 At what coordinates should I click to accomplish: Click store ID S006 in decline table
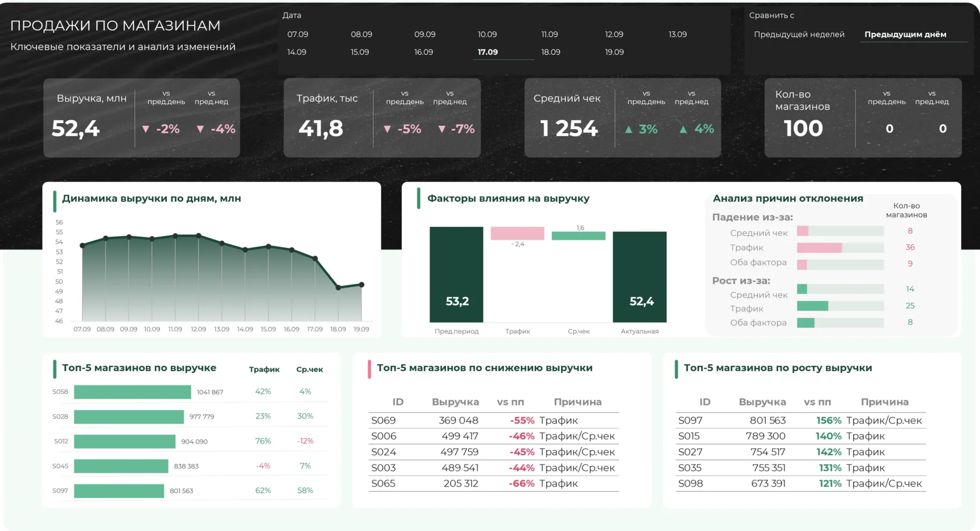point(383,436)
